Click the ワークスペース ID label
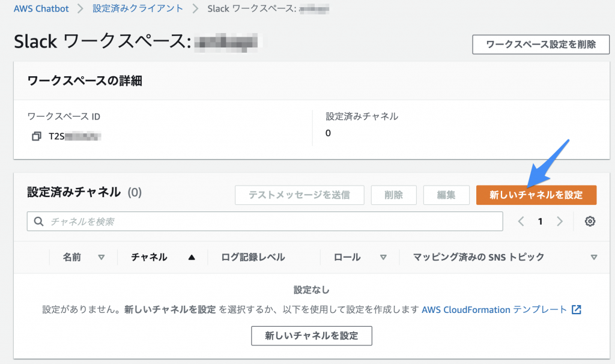The image size is (615, 364). (64, 117)
